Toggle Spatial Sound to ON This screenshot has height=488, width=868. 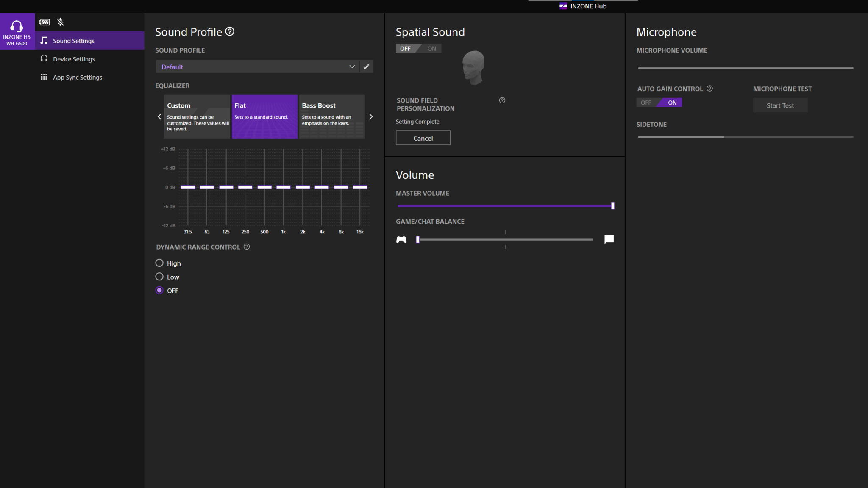[431, 49]
